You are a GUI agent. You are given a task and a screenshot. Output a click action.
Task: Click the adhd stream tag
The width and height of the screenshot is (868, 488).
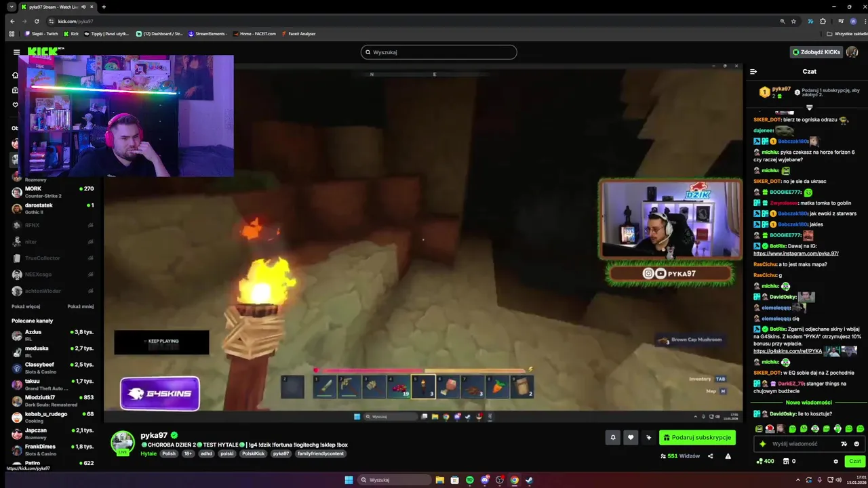206,453
